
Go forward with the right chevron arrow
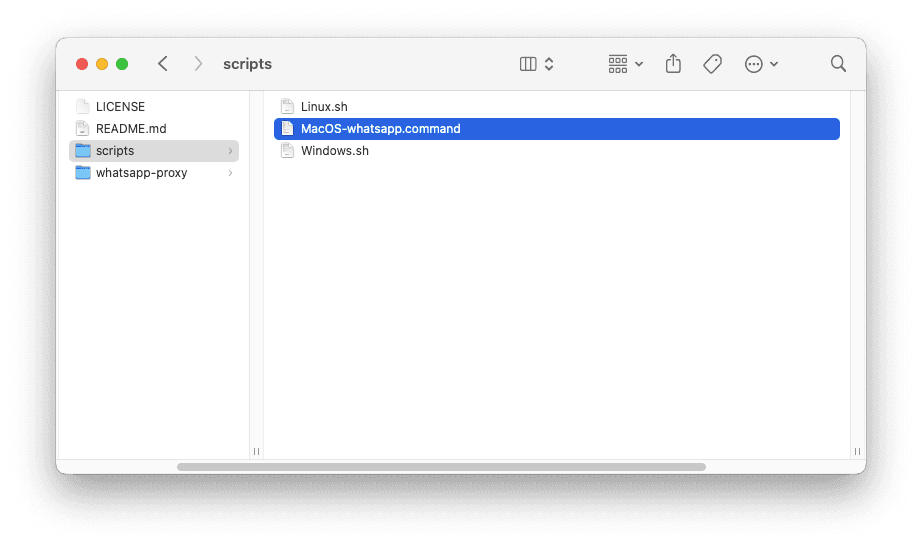click(198, 64)
